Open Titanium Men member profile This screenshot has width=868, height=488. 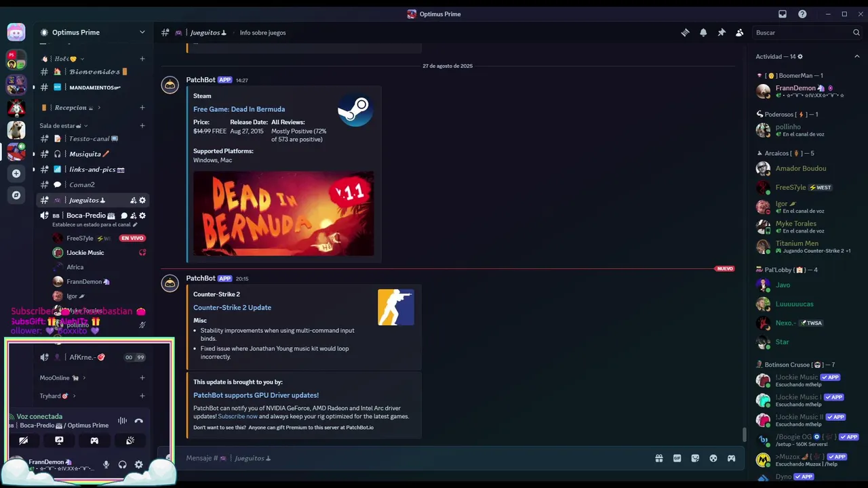point(808,247)
